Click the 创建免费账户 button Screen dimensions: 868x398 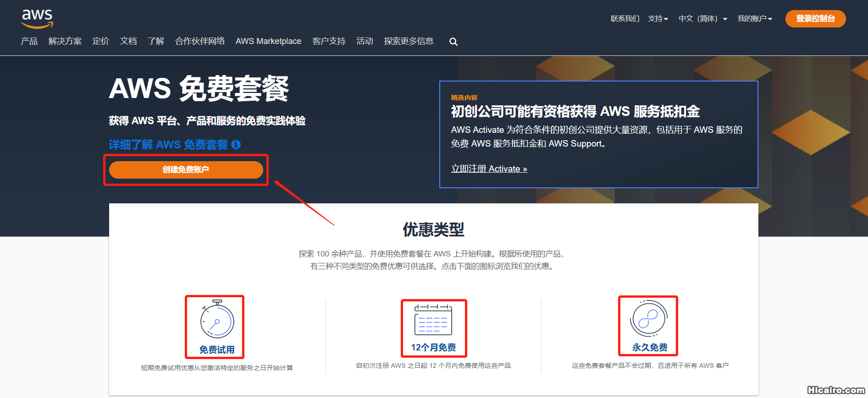[x=186, y=170]
